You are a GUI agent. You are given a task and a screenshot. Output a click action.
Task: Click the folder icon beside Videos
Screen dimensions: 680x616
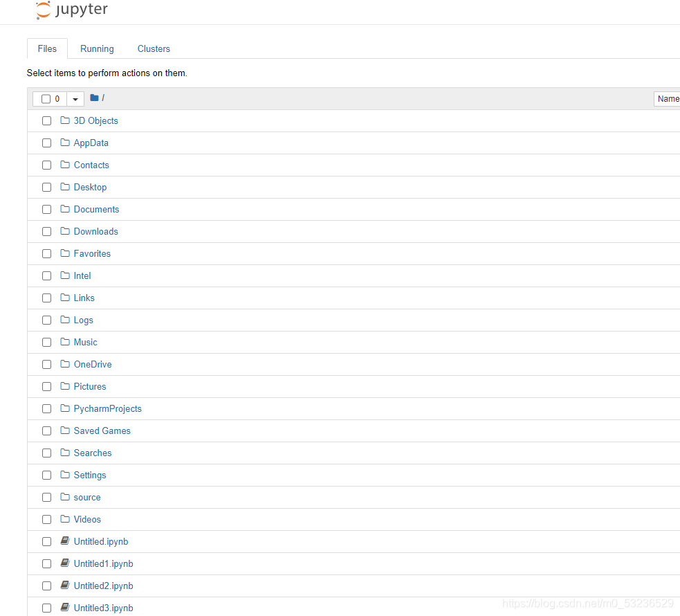pyautogui.click(x=65, y=519)
